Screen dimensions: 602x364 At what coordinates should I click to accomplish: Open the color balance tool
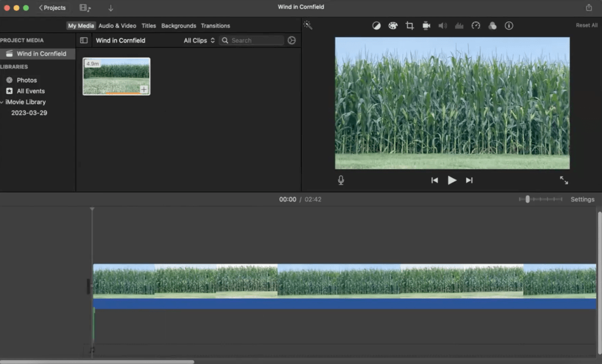[x=377, y=26]
